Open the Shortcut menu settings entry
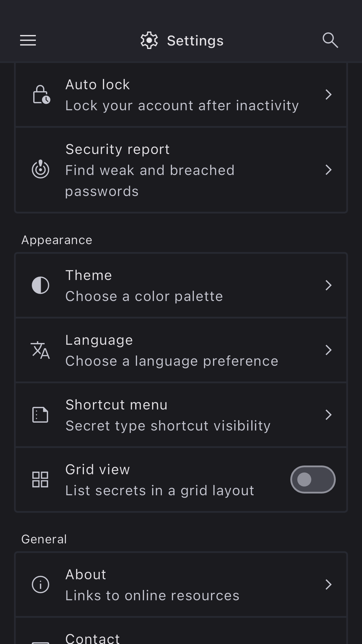Viewport: 362px width, 644px height. [181, 415]
